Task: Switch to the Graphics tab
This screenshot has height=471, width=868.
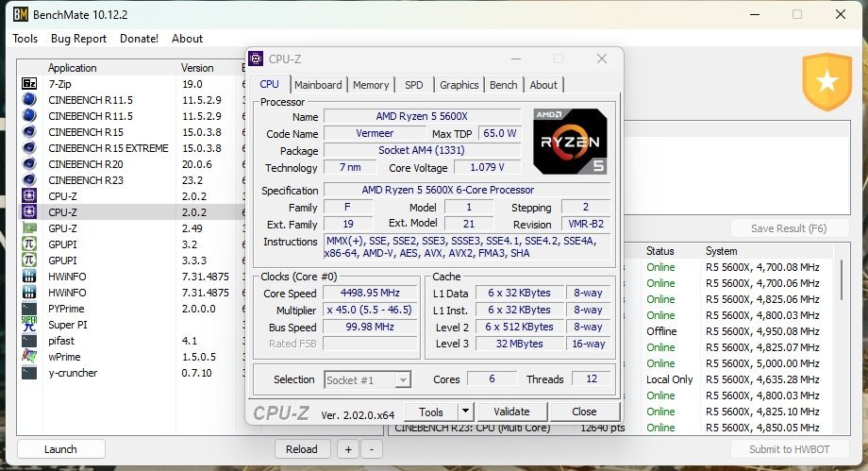Action: point(459,85)
